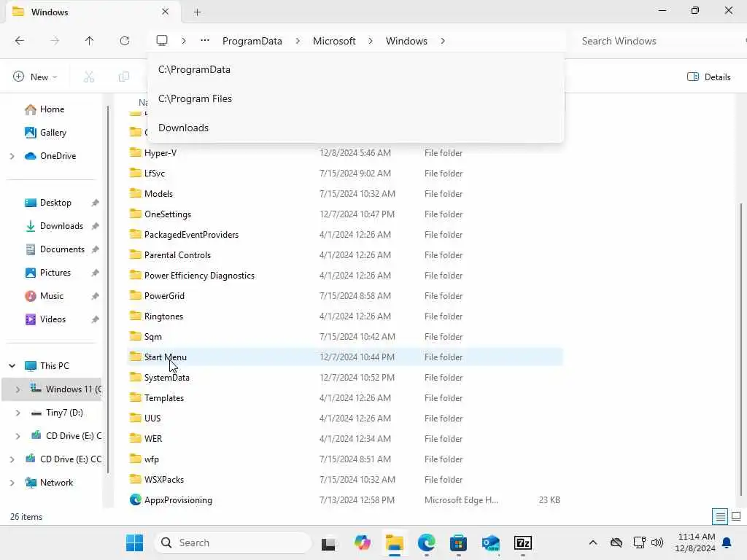The width and height of the screenshot is (747, 560).
Task: Select the Hyper-V folder
Action: click(345, 153)
